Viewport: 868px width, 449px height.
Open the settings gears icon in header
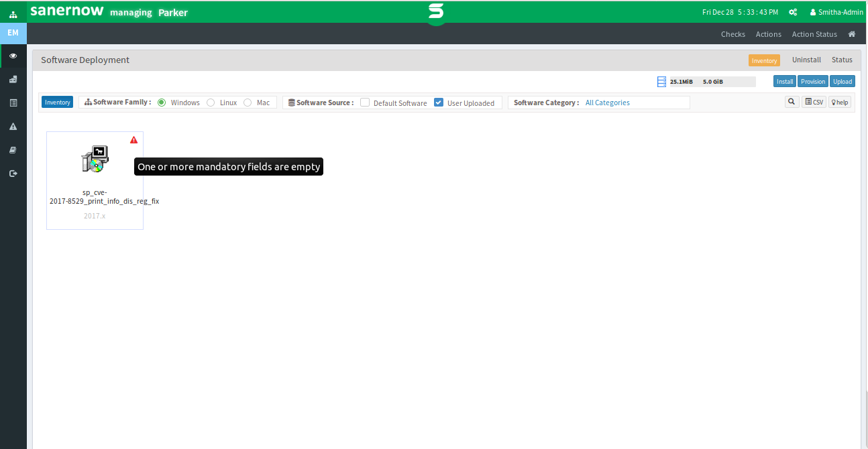coord(793,12)
